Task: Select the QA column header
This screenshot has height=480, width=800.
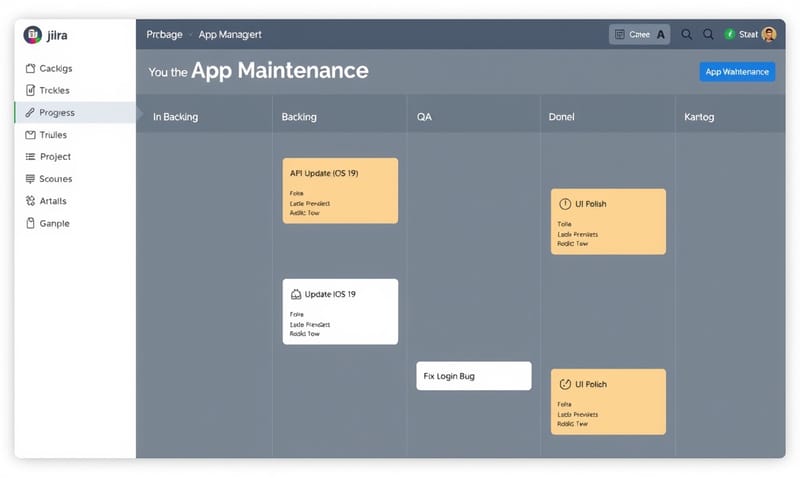Action: click(x=424, y=117)
